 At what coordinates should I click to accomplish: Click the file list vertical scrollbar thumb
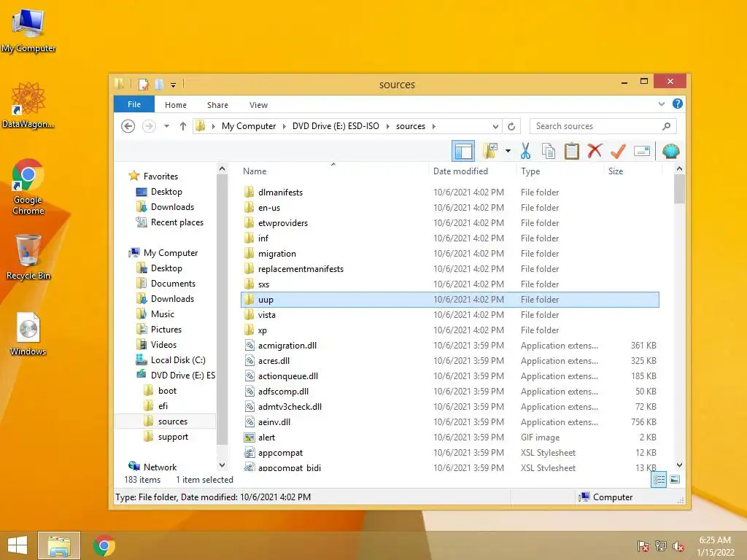point(679,189)
